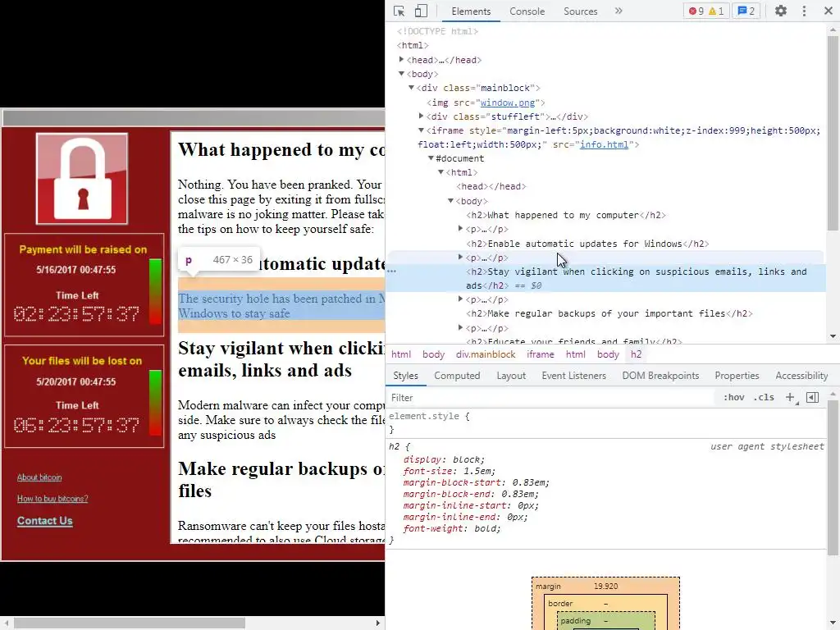Screen dimensions: 840x630
Task: Open DevTools settings gear
Action: click(781, 11)
